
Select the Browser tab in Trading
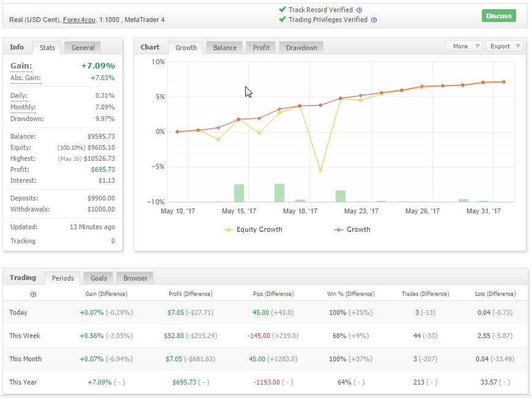(x=135, y=278)
